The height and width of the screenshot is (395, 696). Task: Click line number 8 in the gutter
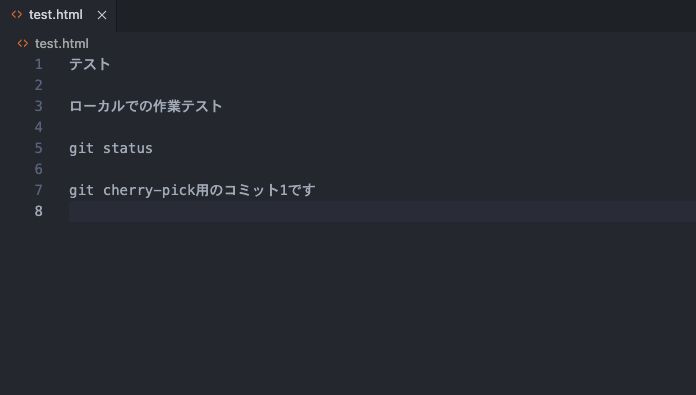39,211
